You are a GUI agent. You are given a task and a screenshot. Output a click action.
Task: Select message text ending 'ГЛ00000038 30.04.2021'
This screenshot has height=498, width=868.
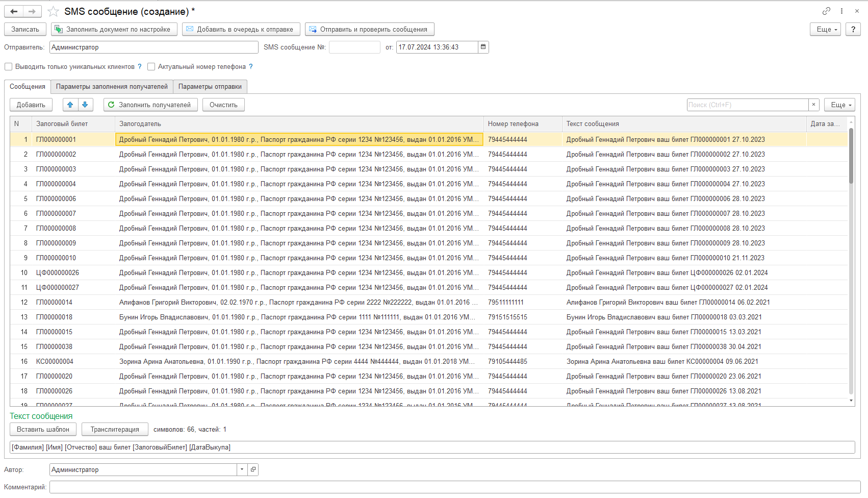click(684, 346)
